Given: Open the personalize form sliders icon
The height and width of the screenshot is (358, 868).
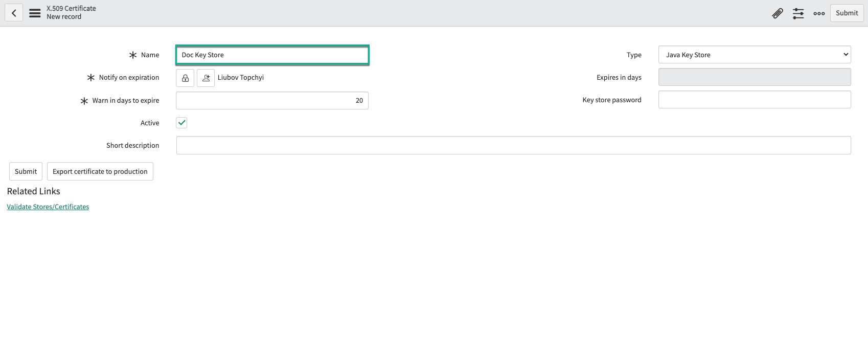Looking at the screenshot, I should click(798, 13).
